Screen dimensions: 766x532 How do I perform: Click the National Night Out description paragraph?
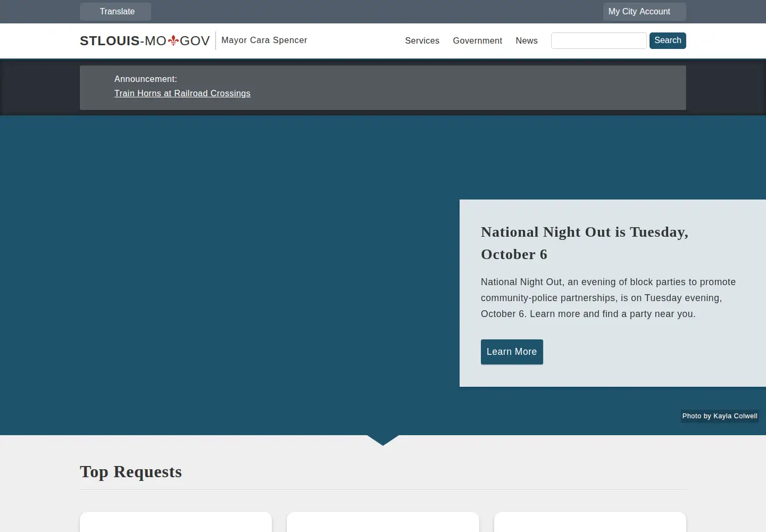pyautogui.click(x=609, y=298)
